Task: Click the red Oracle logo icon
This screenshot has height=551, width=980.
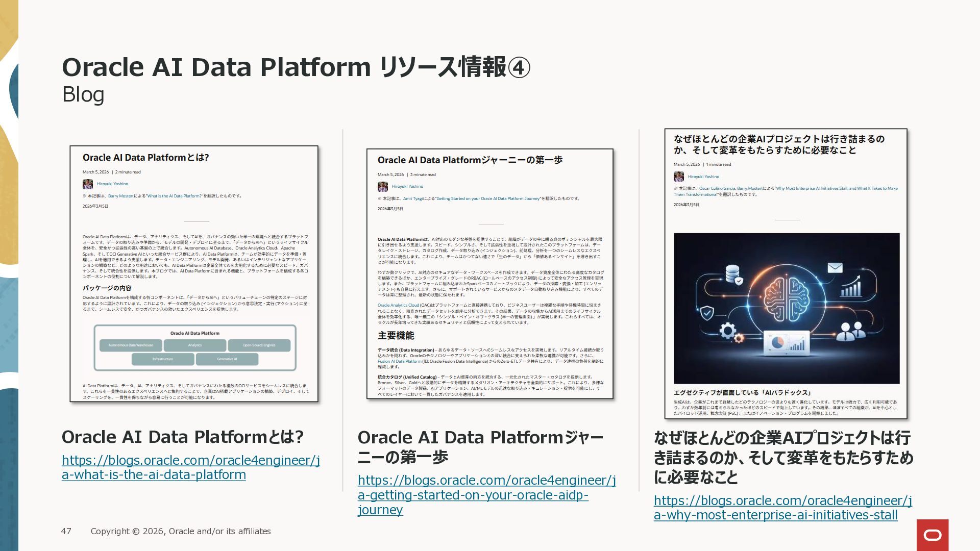Action: click(932, 535)
